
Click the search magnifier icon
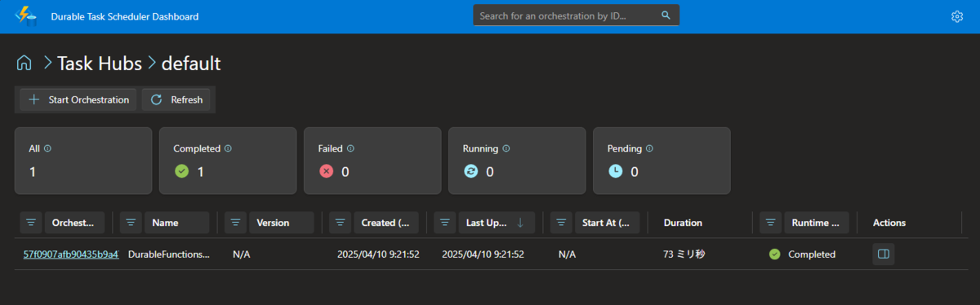point(666,15)
